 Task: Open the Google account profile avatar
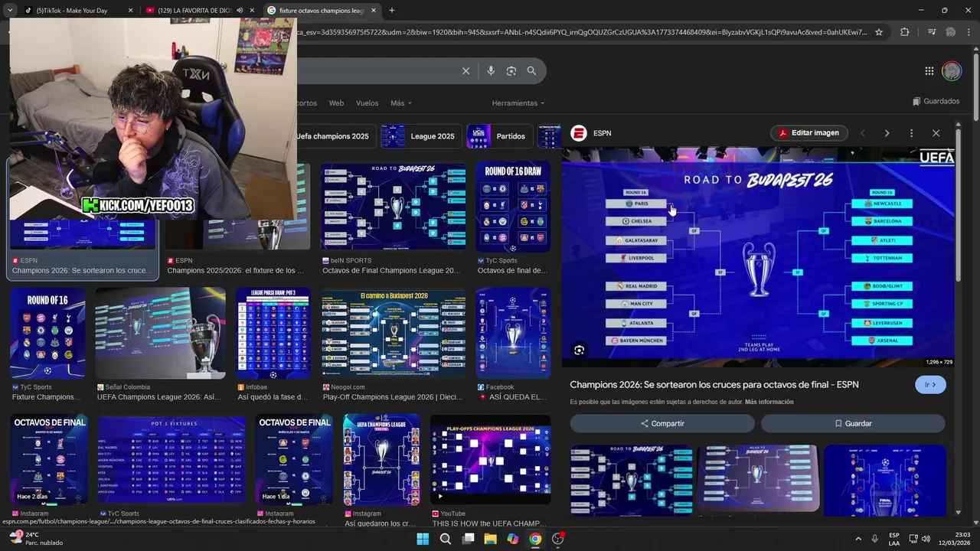[952, 71]
